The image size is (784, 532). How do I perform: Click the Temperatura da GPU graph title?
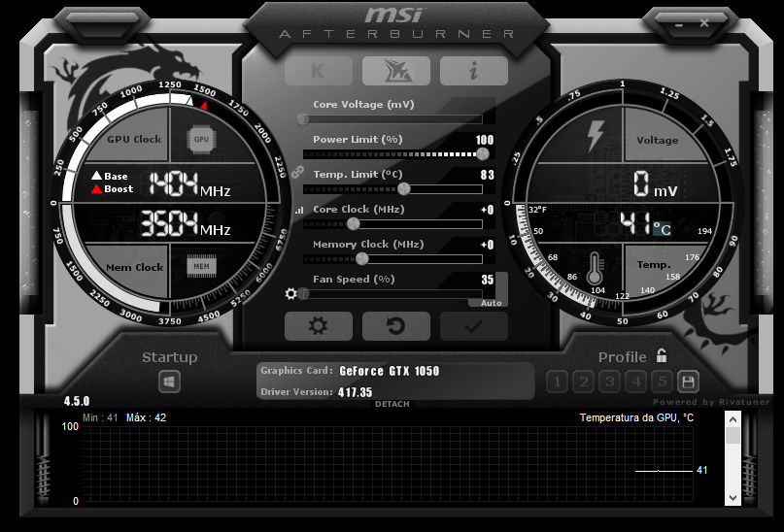point(636,417)
